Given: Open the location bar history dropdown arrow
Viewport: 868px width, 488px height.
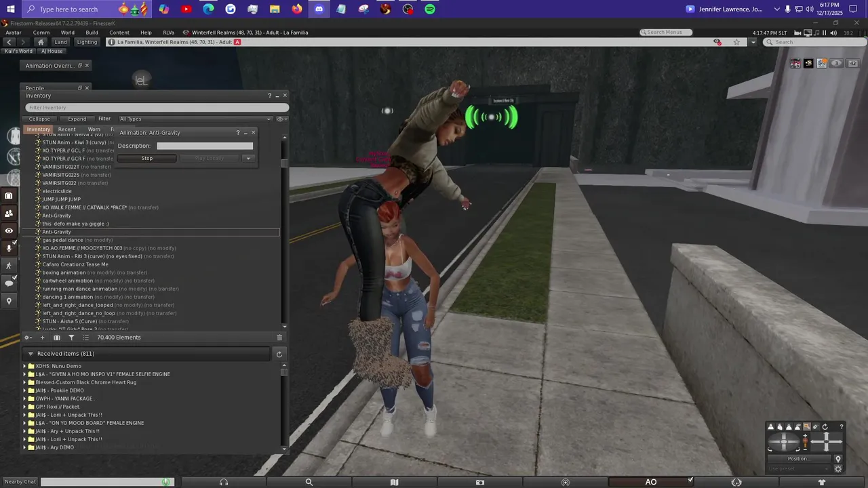Looking at the screenshot, I should tap(753, 42).
